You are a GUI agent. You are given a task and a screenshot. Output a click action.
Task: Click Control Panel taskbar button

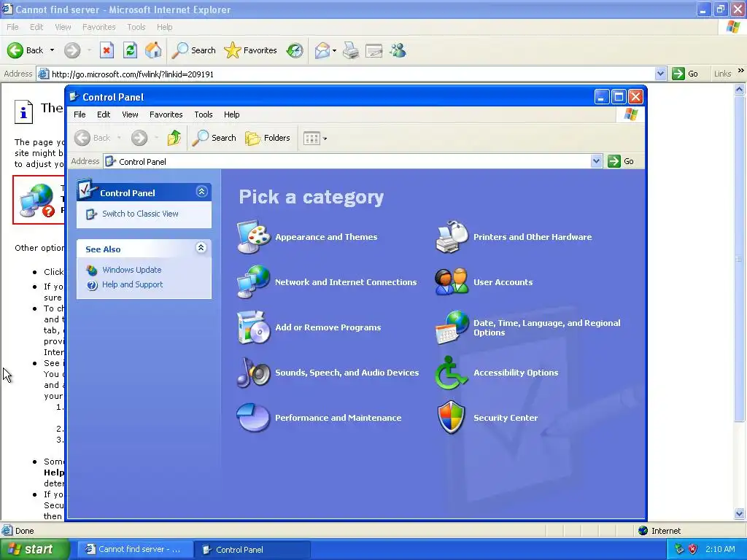[252, 550]
